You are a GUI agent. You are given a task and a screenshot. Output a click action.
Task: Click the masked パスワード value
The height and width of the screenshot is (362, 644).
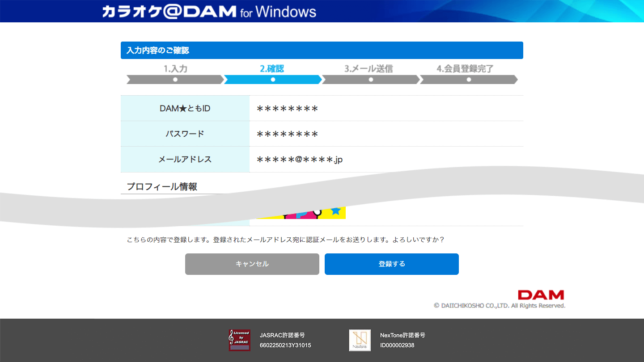point(288,134)
